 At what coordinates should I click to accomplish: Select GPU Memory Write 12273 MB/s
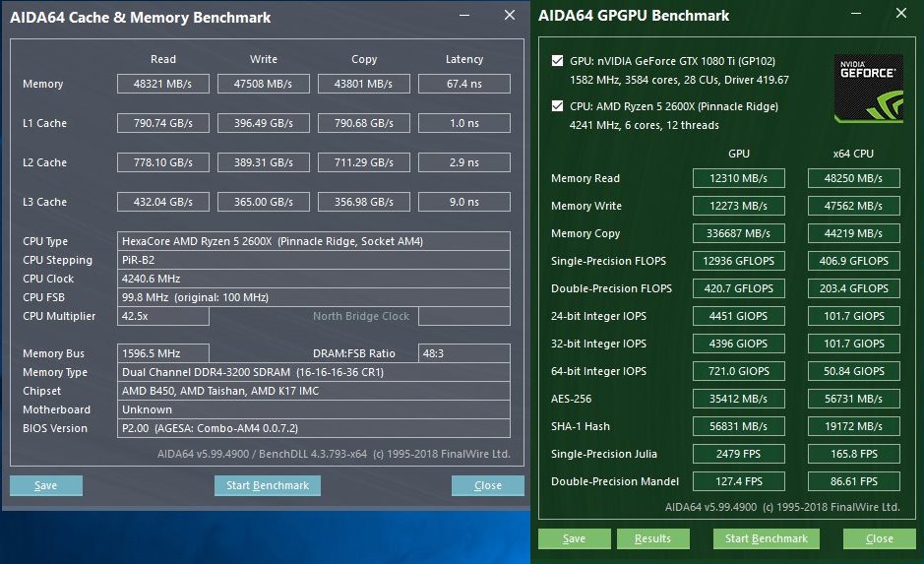pos(739,206)
